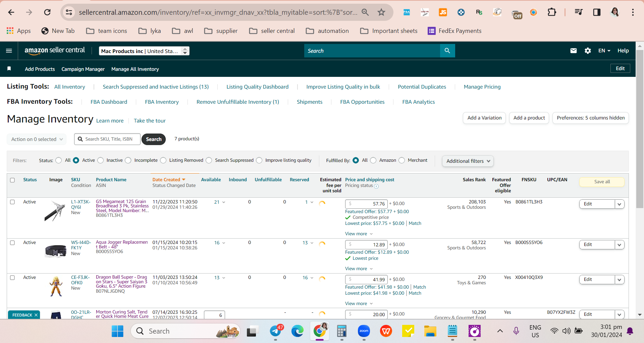Click the Add a product button
Viewport: 644px width, 343px height.
529,118
